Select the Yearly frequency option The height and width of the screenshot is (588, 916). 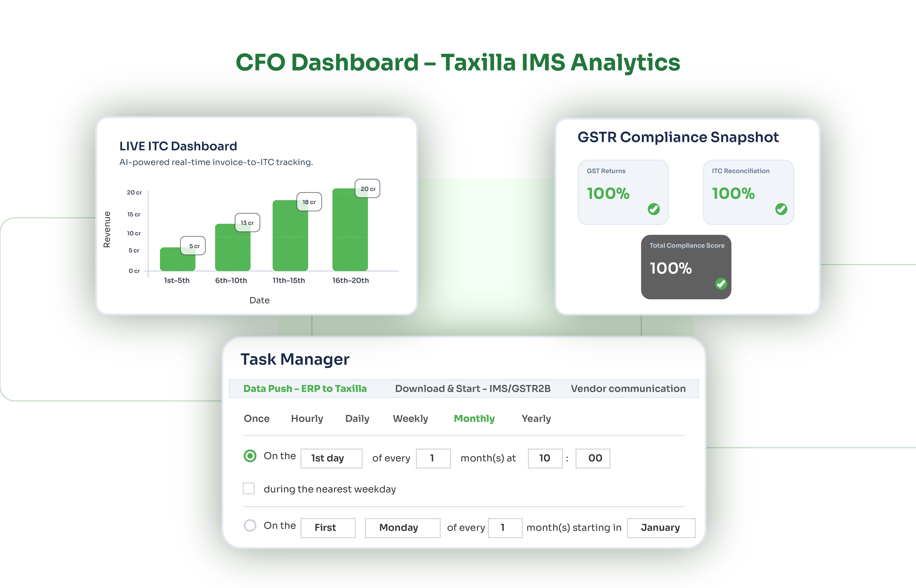[536, 419]
